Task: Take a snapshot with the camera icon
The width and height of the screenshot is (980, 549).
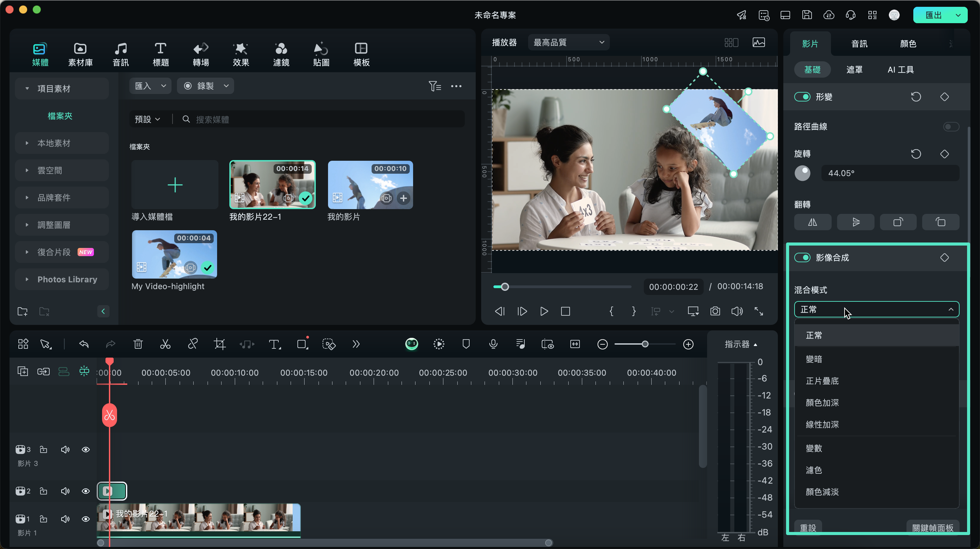Action: [715, 311]
